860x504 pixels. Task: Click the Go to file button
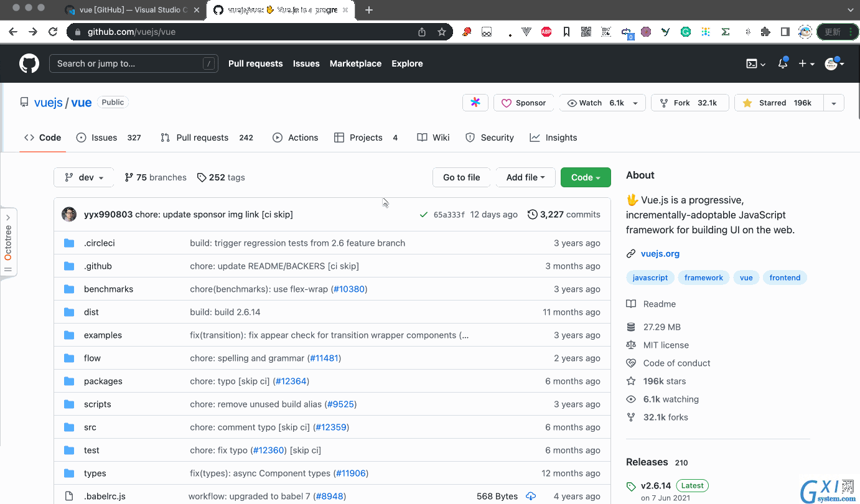click(x=461, y=177)
